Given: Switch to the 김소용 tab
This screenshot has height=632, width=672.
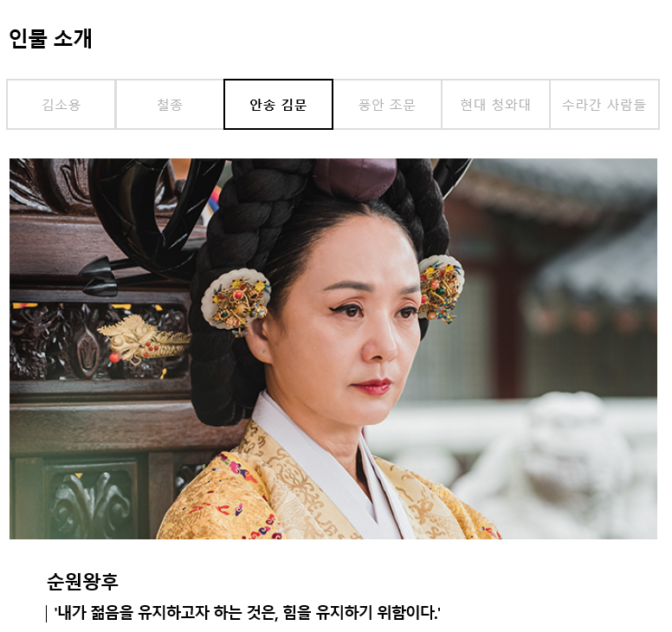Looking at the screenshot, I should (61, 104).
